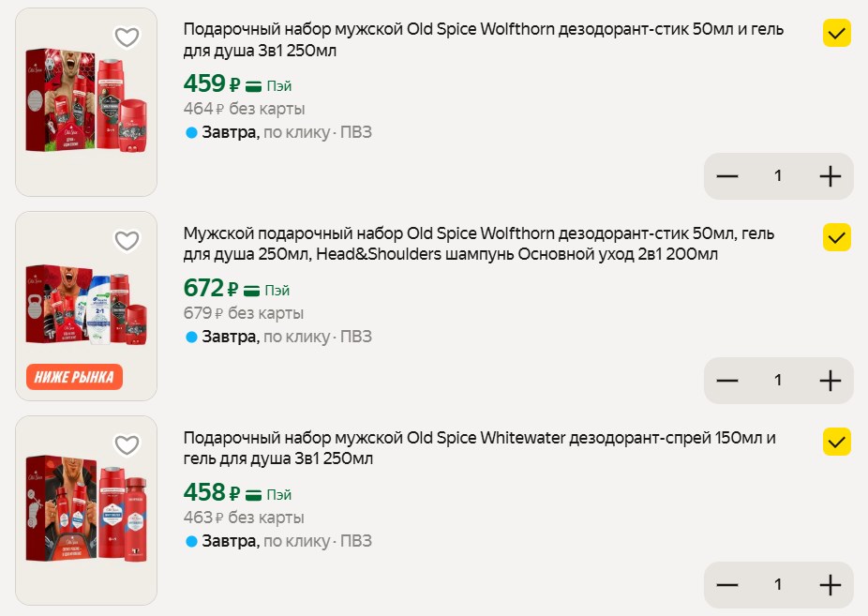Increase quantity of 459 ₽ gift set
The height and width of the screenshot is (616, 868).
[x=830, y=176]
